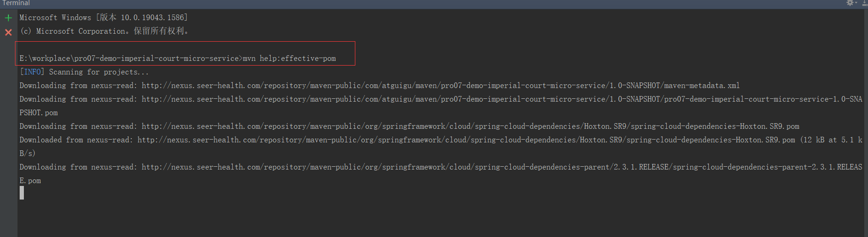Viewport: 868px width, 237px height.
Task: Open a new terminal session with the plus icon
Action: pyautogui.click(x=8, y=18)
